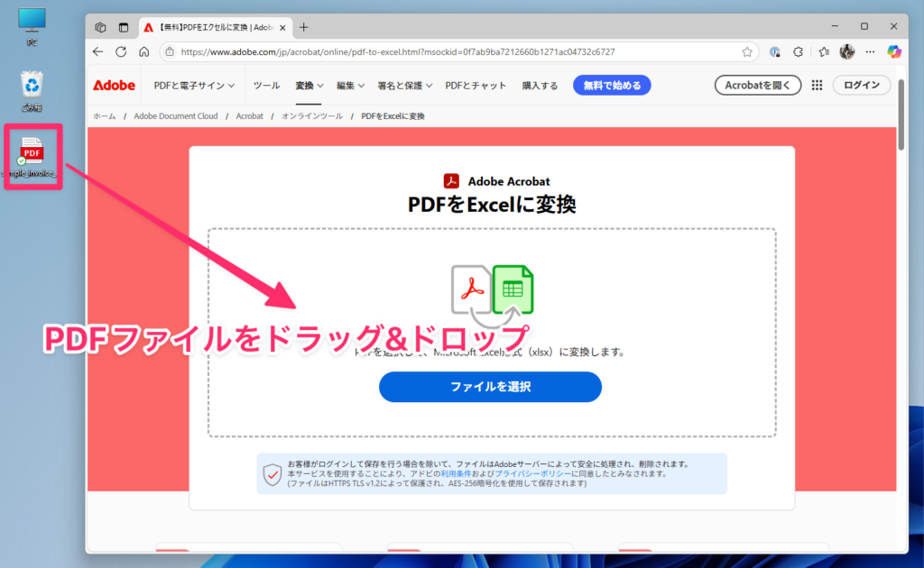Go back with the browser back arrow
This screenshot has height=568, width=924.
coord(97,51)
